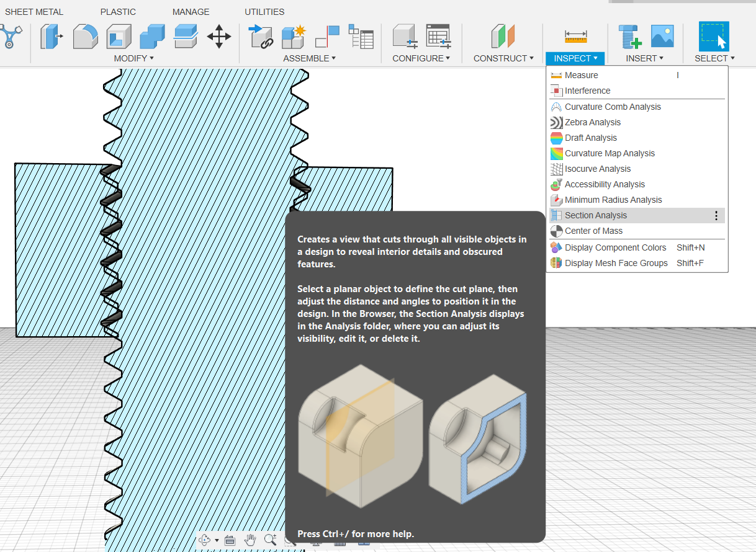Click the Insert image canvas icon

[662, 36]
